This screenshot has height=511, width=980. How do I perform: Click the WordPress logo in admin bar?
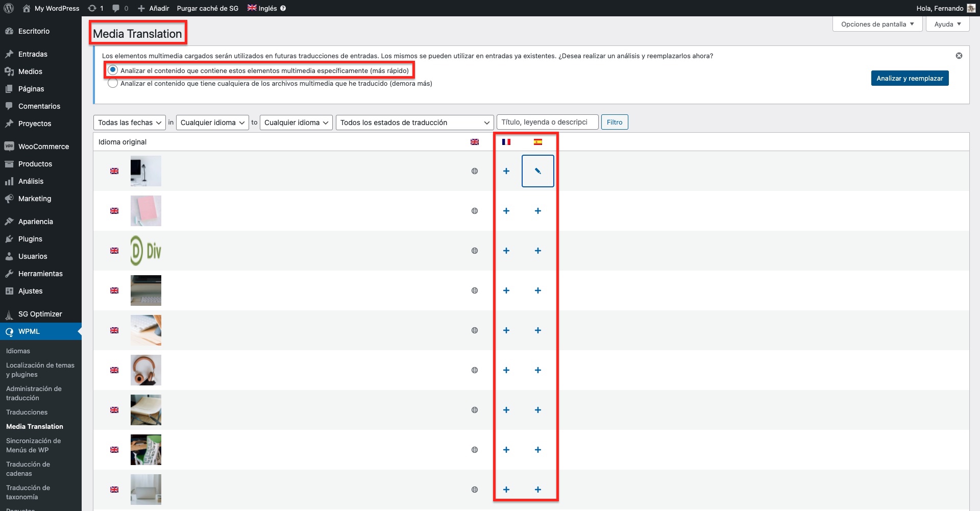coord(9,8)
